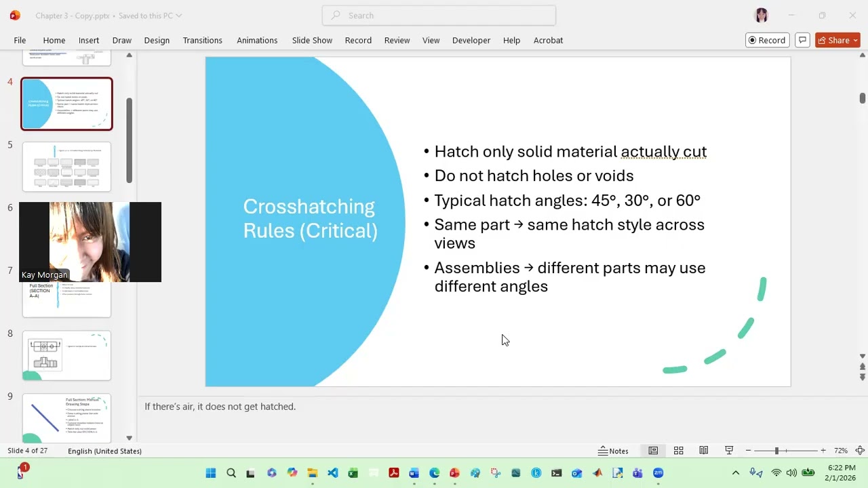Image resolution: width=868 pixels, height=488 pixels.
Task: Show hidden icons tray chevron
Action: click(x=736, y=473)
